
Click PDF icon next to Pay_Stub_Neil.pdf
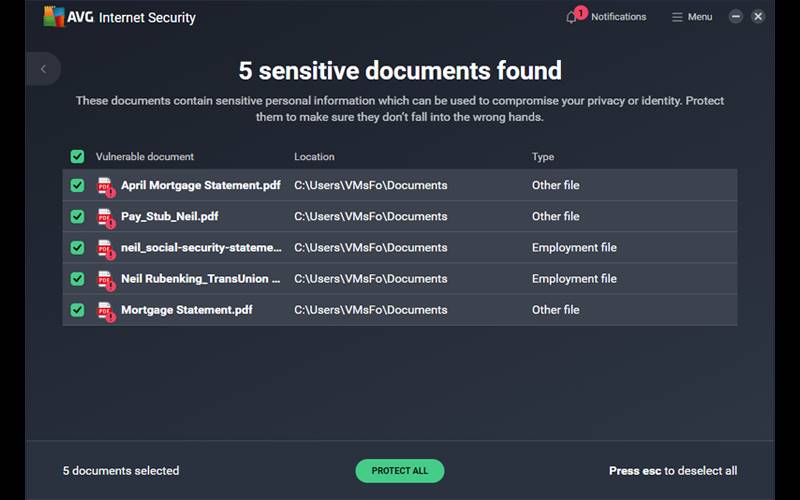(105, 217)
